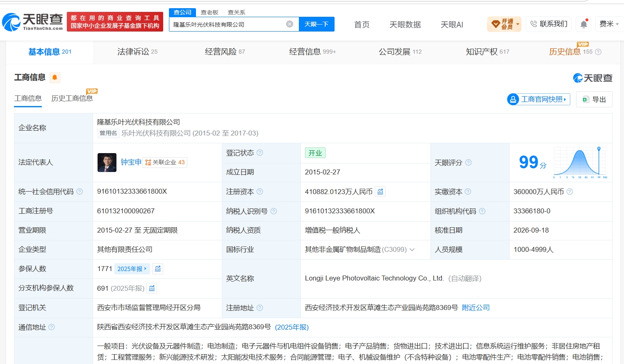This screenshot has height=364, width=624.
Task: Open chart icon next to 410882.0123万人民币
Action: point(380,192)
